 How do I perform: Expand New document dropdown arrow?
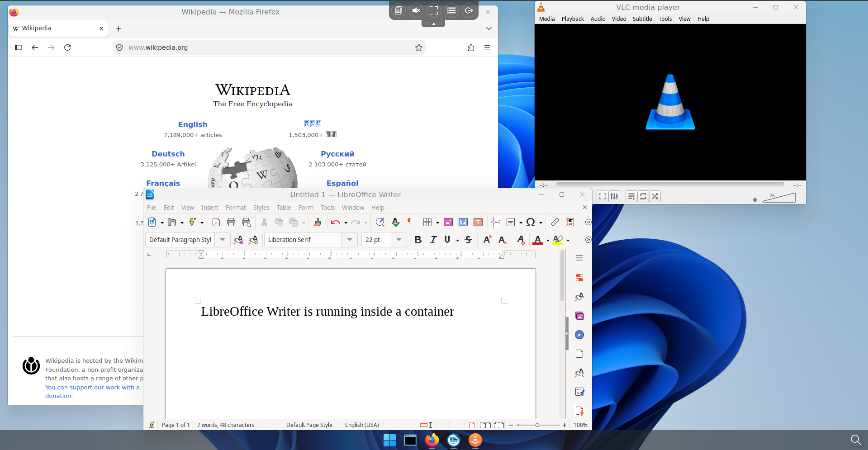(x=162, y=223)
